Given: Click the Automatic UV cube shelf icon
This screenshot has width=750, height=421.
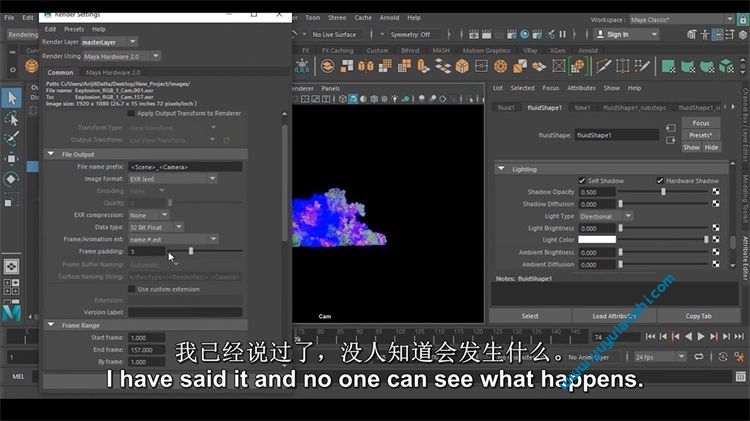Looking at the screenshot, I should pos(726,66).
